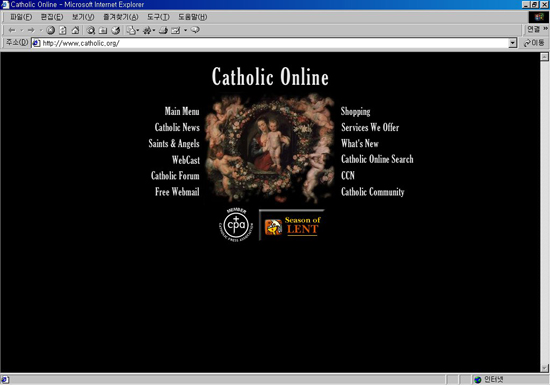Click the 연결 links label

tap(534, 29)
